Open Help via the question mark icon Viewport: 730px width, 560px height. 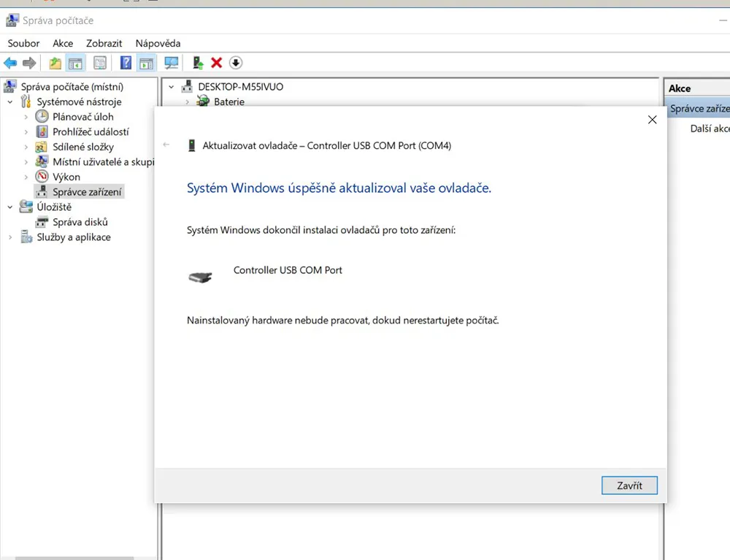(x=126, y=63)
